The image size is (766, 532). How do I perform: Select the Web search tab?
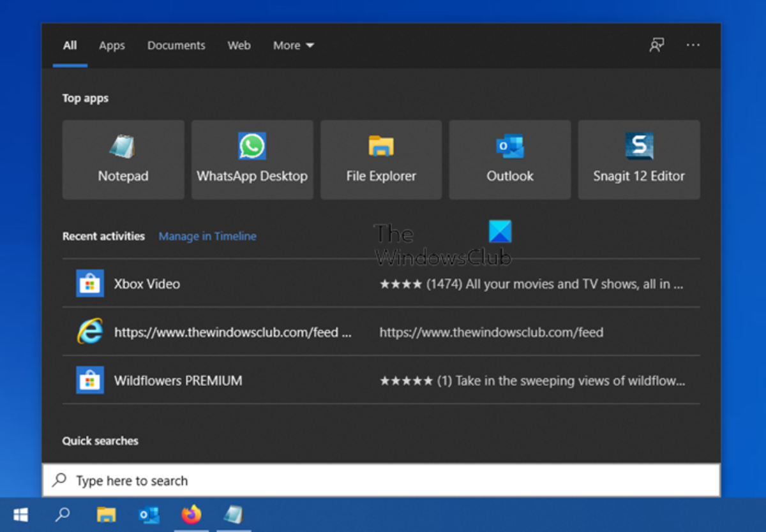pyautogui.click(x=239, y=45)
